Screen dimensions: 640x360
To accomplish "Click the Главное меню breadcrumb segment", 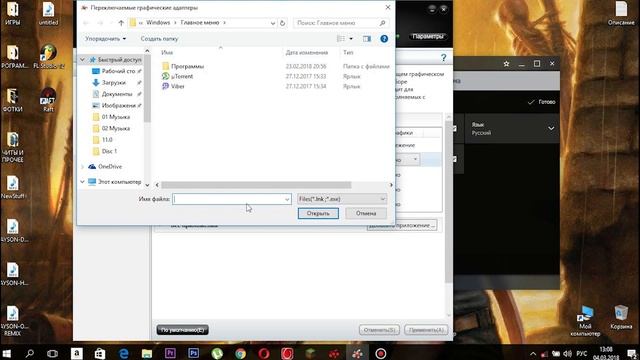I will pyautogui.click(x=200, y=23).
